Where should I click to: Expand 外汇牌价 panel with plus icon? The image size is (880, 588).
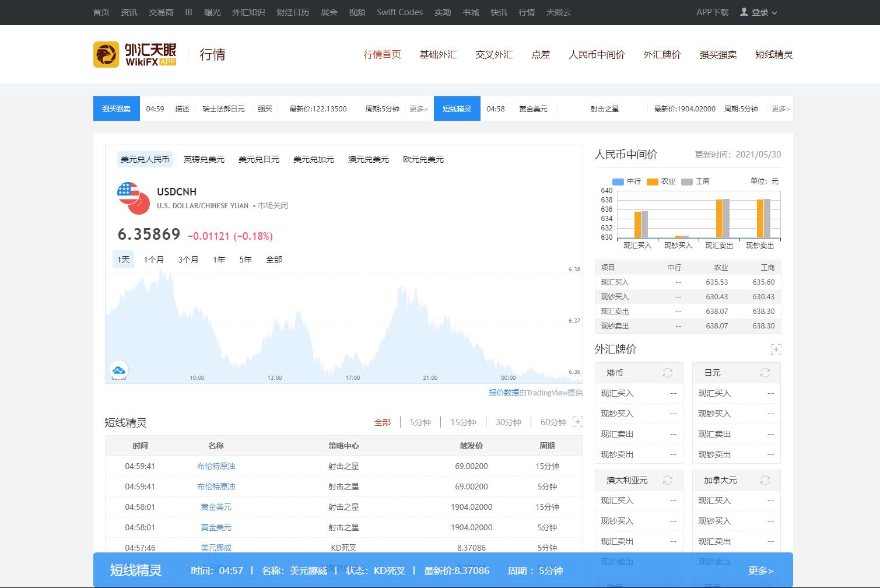point(776,349)
